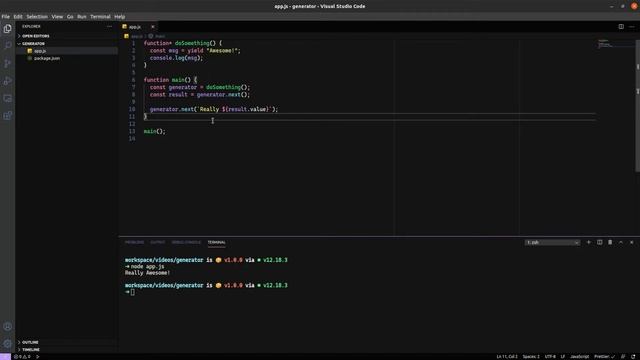
Task: Click Prettier status bar item
Action: coord(604,357)
